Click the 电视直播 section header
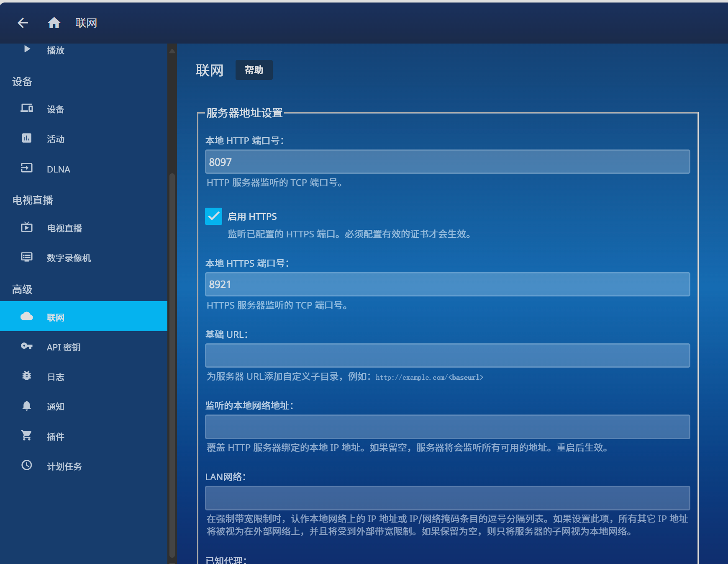 coord(33,200)
